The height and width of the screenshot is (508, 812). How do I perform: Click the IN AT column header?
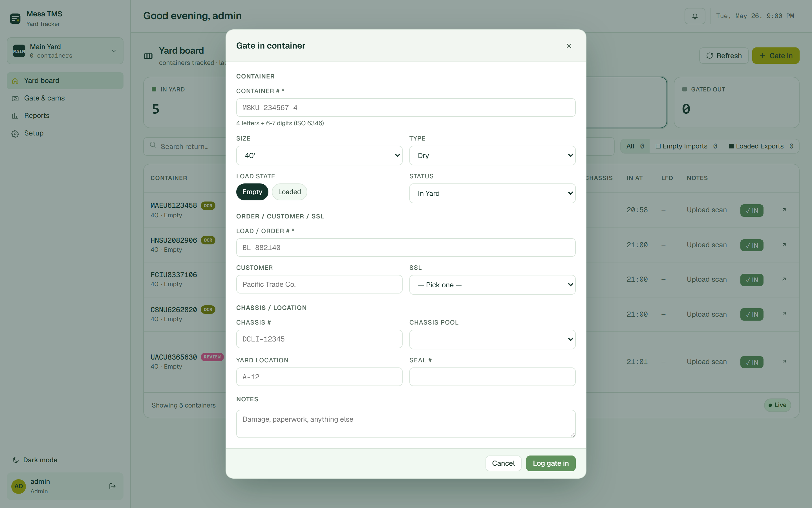(x=634, y=178)
